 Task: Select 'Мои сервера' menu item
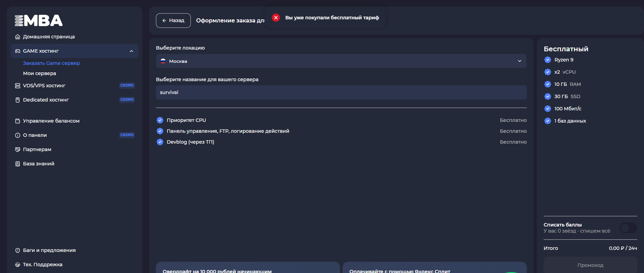point(40,73)
